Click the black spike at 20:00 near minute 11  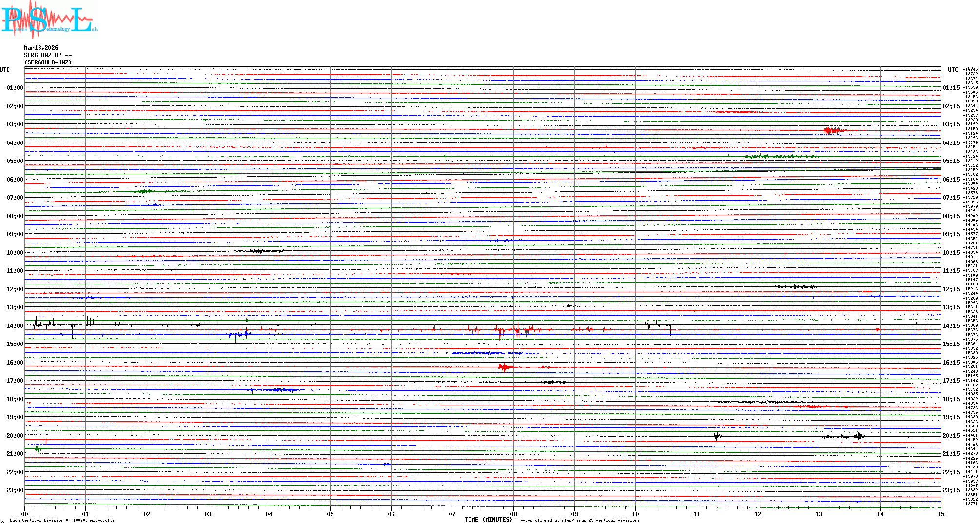click(717, 436)
